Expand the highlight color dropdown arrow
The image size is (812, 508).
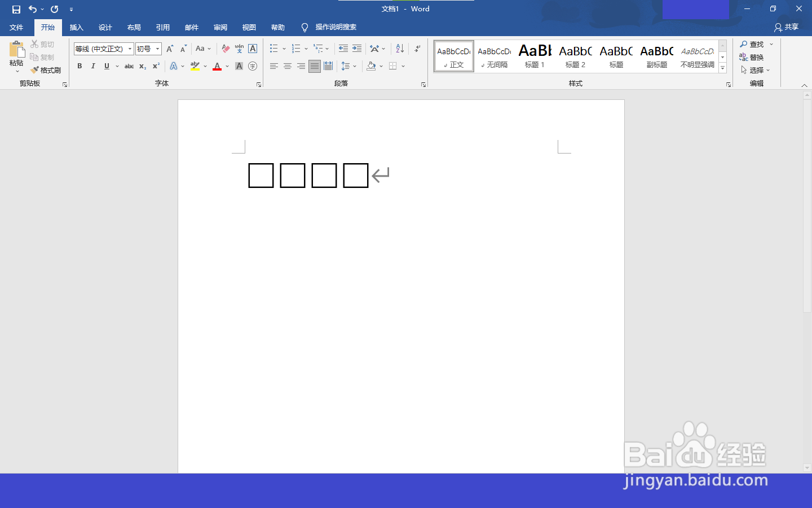[205, 66]
